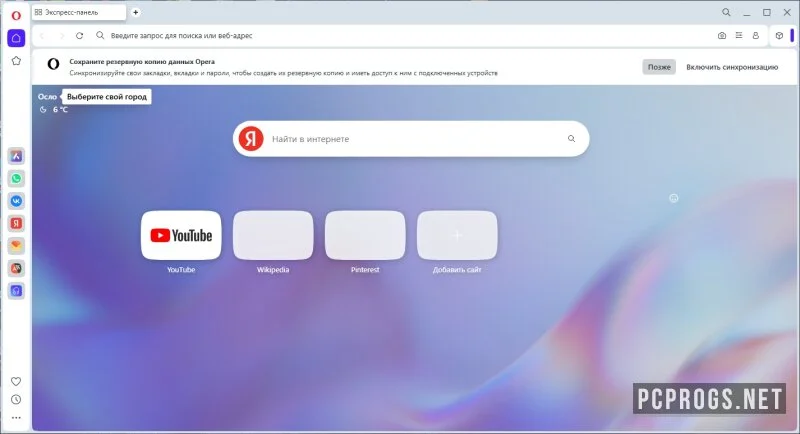The image size is (800, 434).
Task: Click the moon weather icon
Action: tap(43, 110)
